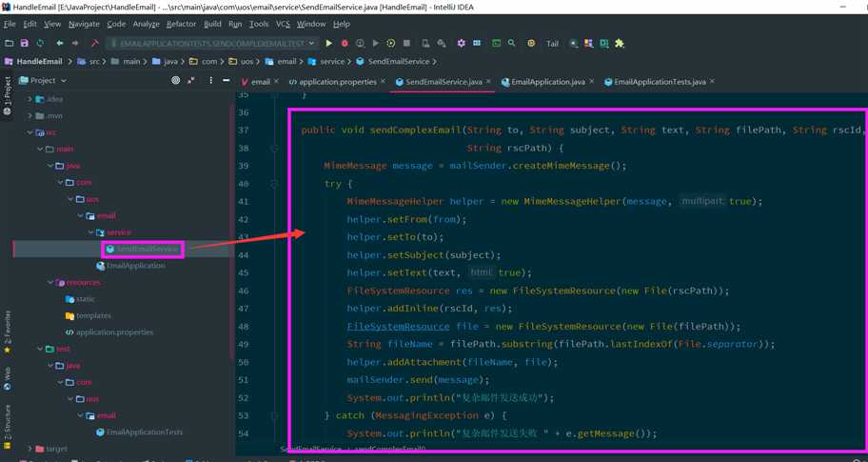Image resolution: width=868 pixels, height=462 pixels.
Task: Select SendEmailService in project tree
Action: 143,249
